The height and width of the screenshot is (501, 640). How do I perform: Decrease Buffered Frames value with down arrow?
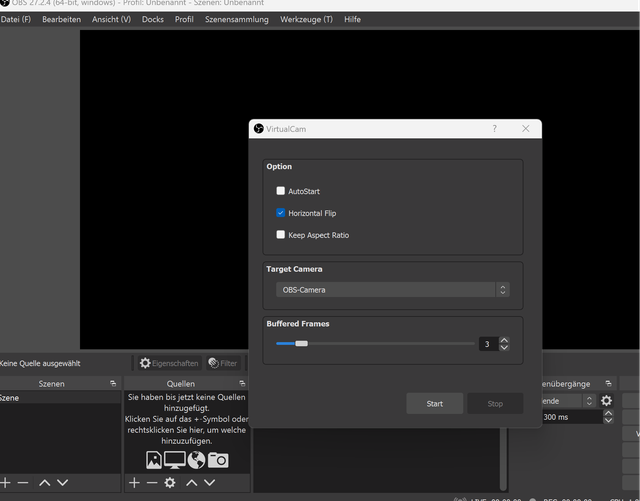(504, 347)
